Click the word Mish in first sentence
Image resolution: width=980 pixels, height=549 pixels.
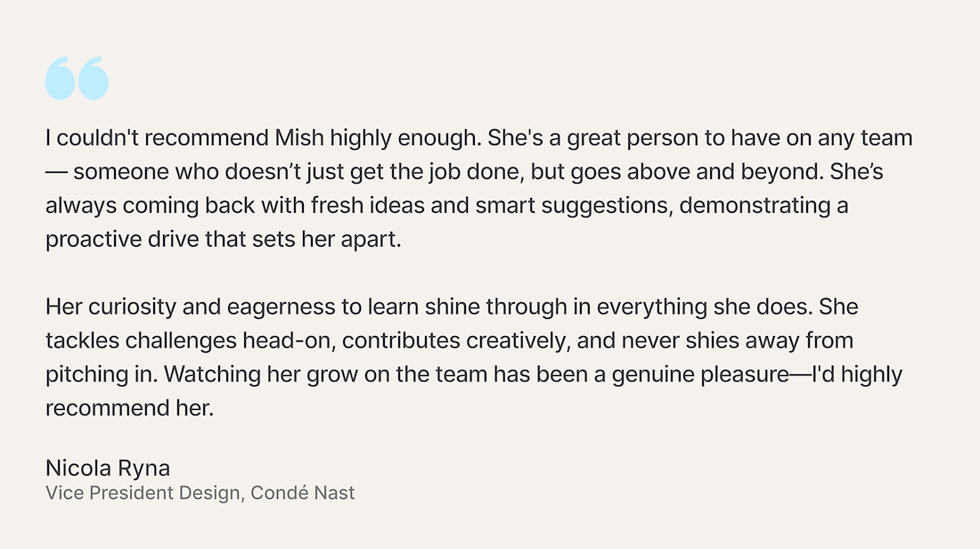coord(299,137)
